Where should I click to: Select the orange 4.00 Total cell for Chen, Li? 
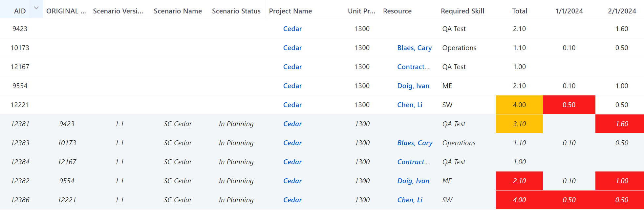(520, 105)
